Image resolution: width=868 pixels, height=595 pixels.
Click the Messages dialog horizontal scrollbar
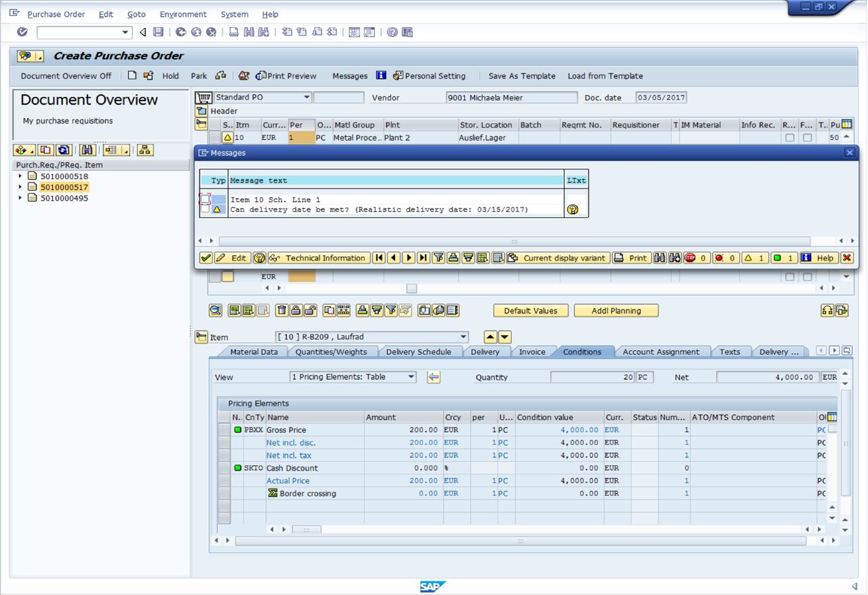click(x=515, y=241)
